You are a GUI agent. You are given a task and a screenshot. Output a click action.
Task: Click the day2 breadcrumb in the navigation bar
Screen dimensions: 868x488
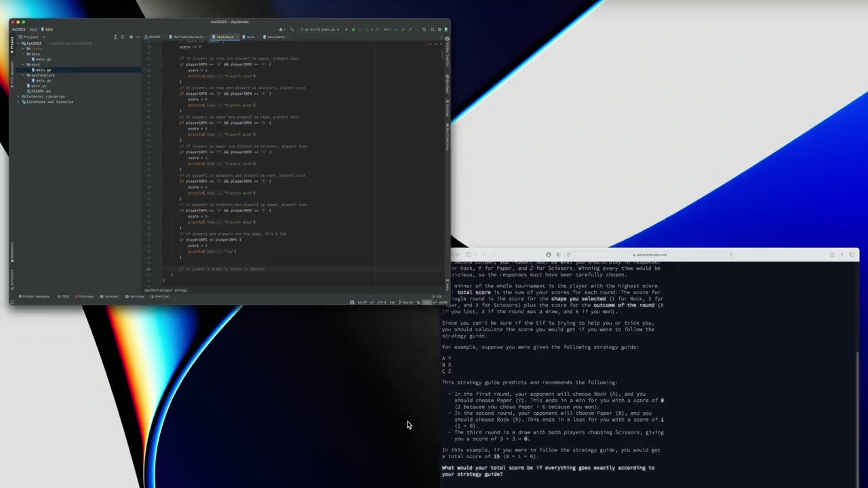pos(33,29)
